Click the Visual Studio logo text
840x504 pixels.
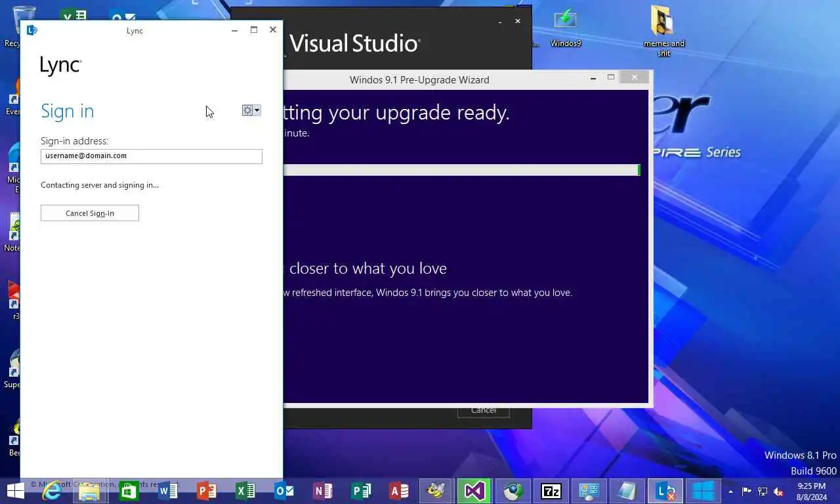coord(355,43)
